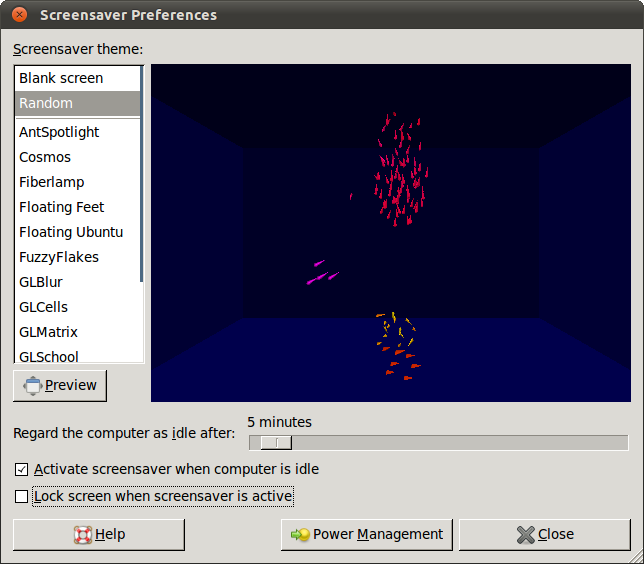Choose Floating Feet screensaver
This screenshot has height=564, width=644.
coord(62,207)
